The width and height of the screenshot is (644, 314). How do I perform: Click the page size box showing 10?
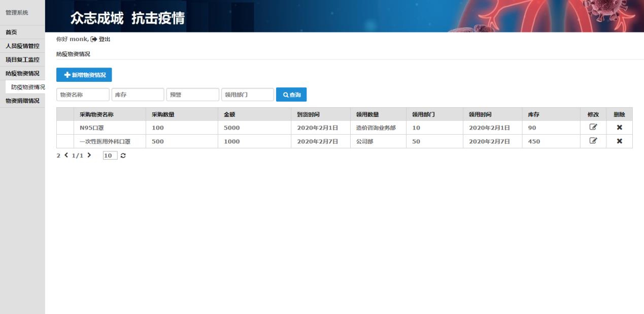point(110,155)
